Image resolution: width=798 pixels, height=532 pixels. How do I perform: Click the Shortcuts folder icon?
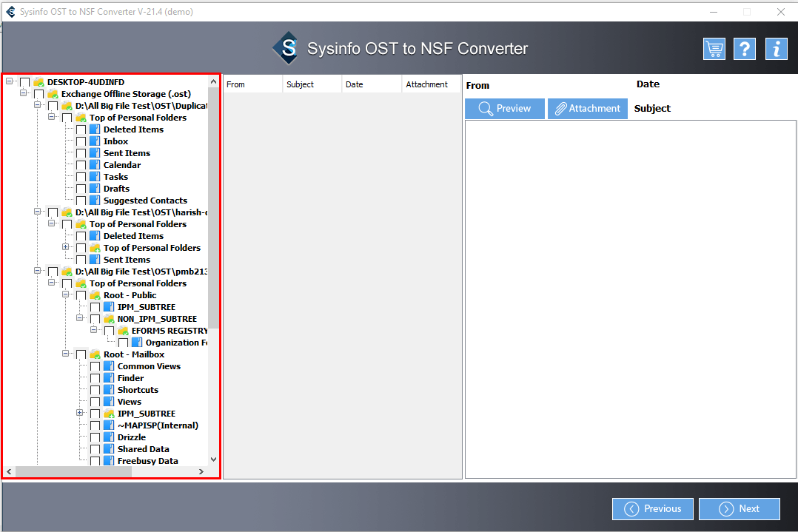tap(109, 390)
